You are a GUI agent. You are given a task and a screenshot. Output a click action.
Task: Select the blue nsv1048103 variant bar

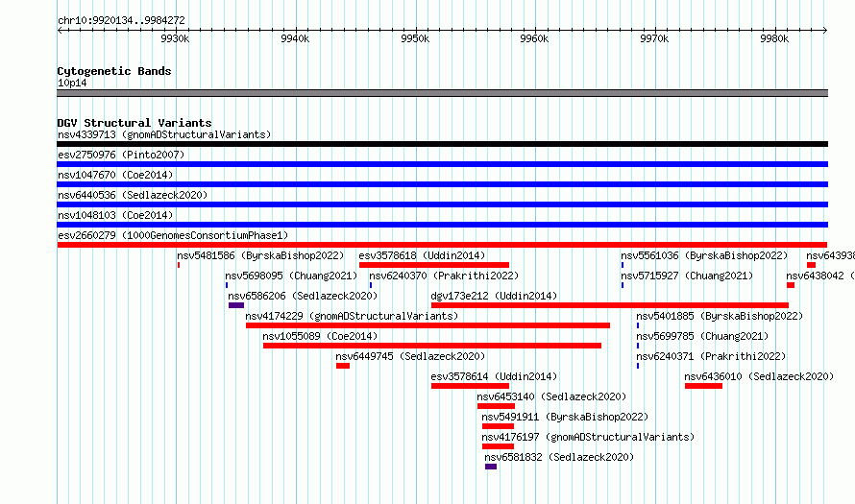[442, 225]
